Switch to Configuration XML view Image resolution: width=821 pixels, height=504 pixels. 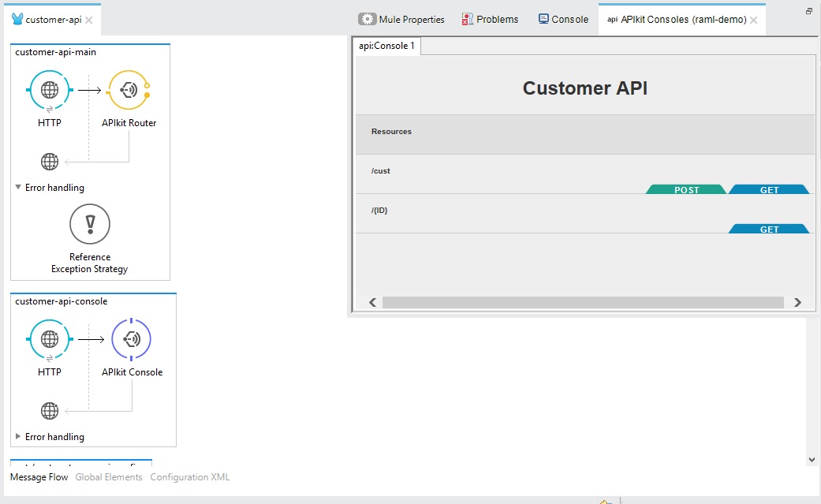[x=189, y=477]
